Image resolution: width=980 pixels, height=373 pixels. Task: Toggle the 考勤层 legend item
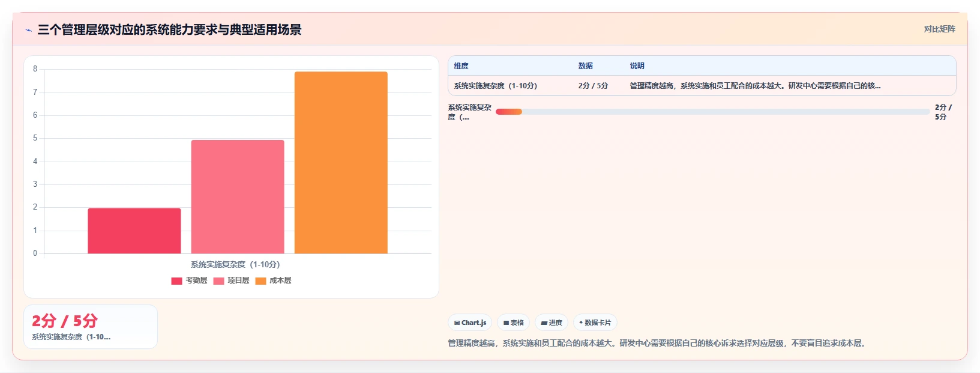pyautogui.click(x=189, y=281)
